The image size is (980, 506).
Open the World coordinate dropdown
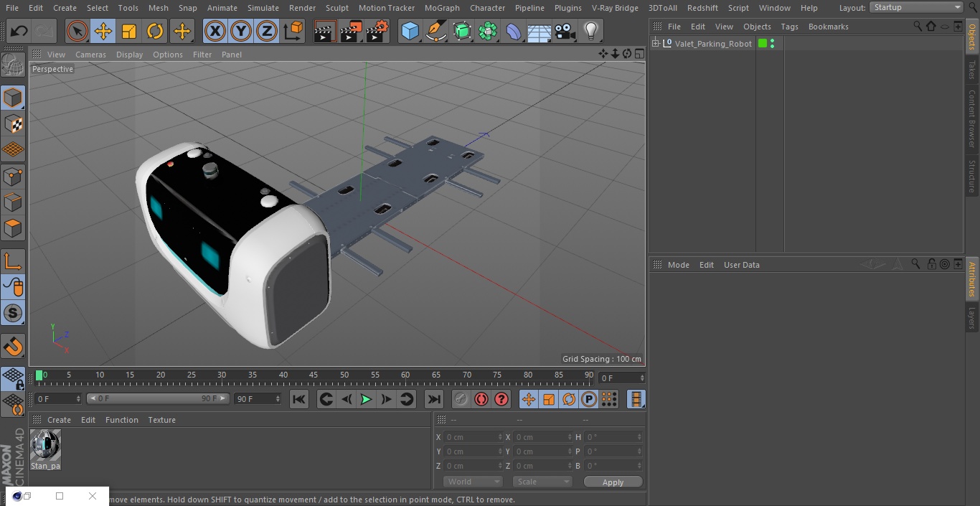point(473,482)
